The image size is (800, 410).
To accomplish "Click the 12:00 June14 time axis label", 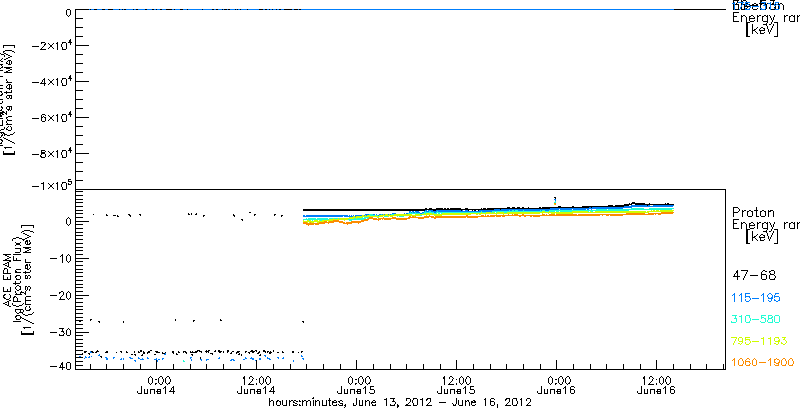I will [255, 386].
